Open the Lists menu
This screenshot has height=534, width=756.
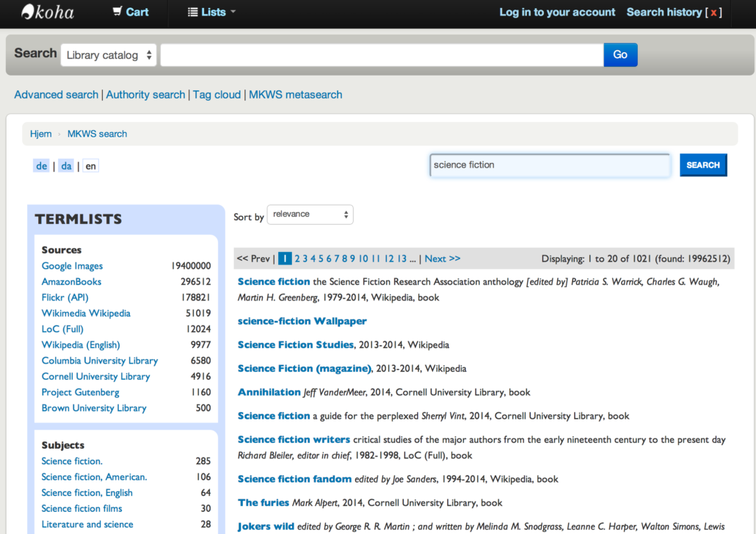(x=211, y=12)
